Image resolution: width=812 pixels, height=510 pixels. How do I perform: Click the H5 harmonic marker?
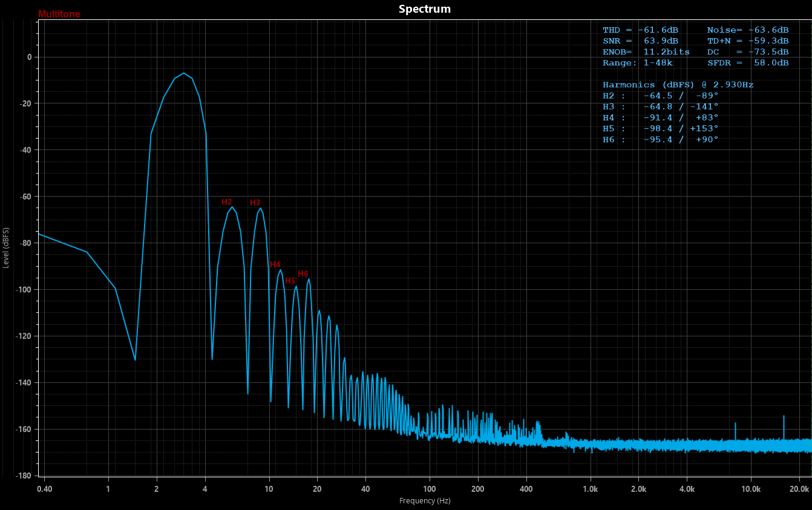tap(290, 281)
